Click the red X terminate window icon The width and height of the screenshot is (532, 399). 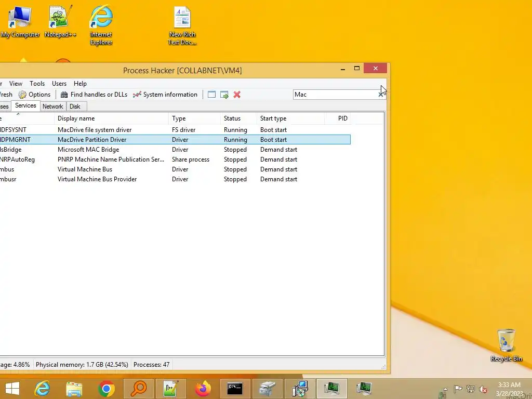[x=237, y=95]
